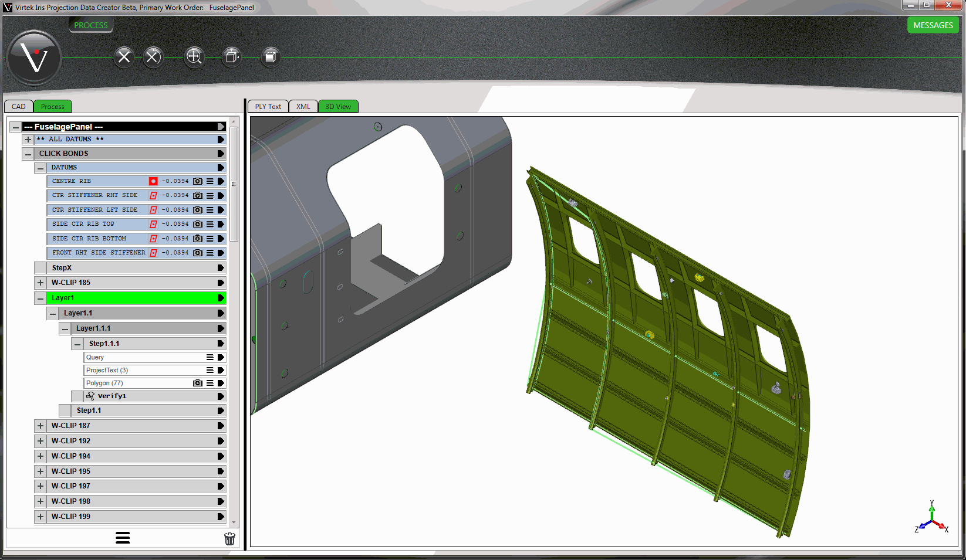Click the PROCESS header tab
966x560 pixels.
(91, 25)
